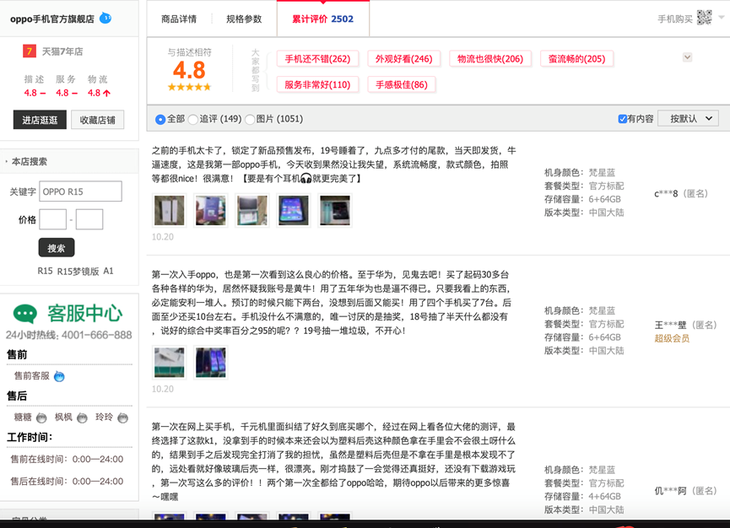Image resolution: width=730 pixels, height=528 pixels.
Task: Click the 超级会员 label under 王***壁
Action: [672, 338]
